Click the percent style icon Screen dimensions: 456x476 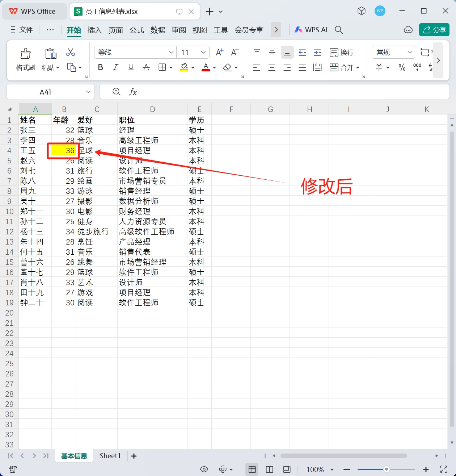(402, 67)
